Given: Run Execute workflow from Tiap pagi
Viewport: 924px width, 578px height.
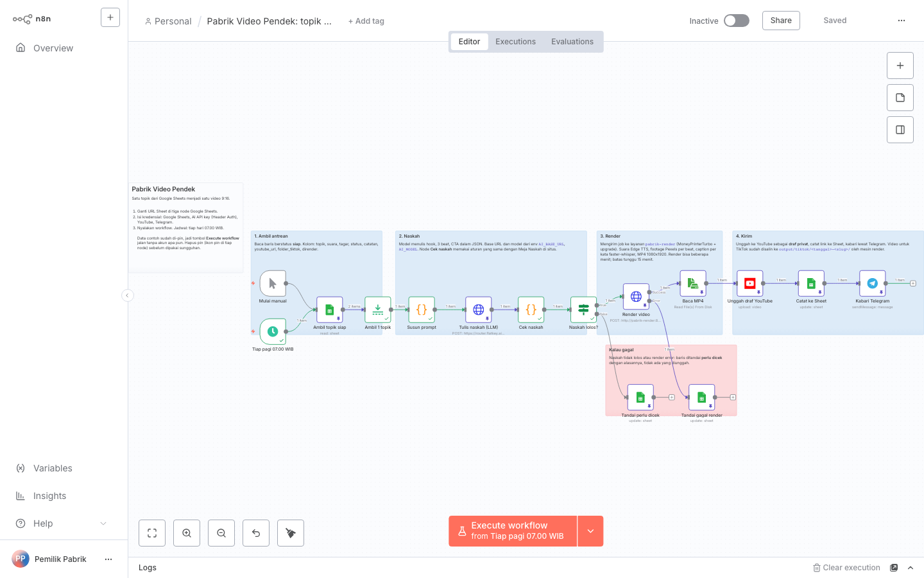Looking at the screenshot, I should tap(513, 531).
